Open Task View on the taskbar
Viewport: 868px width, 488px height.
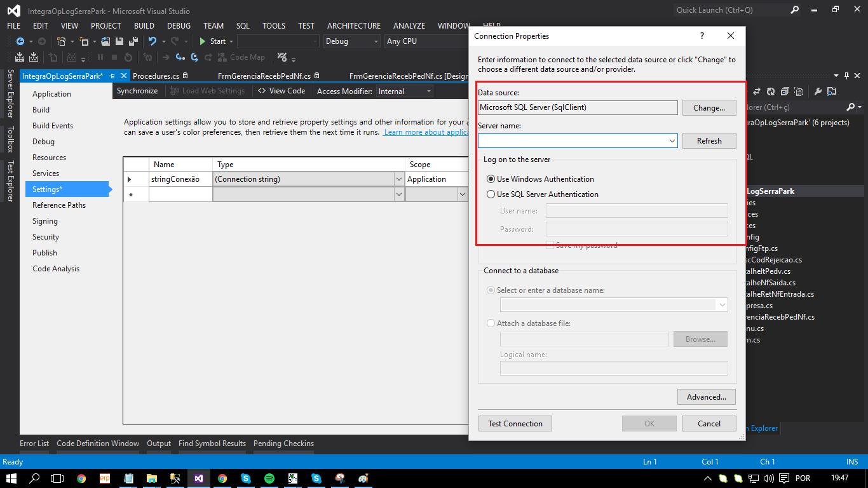pos(57,478)
